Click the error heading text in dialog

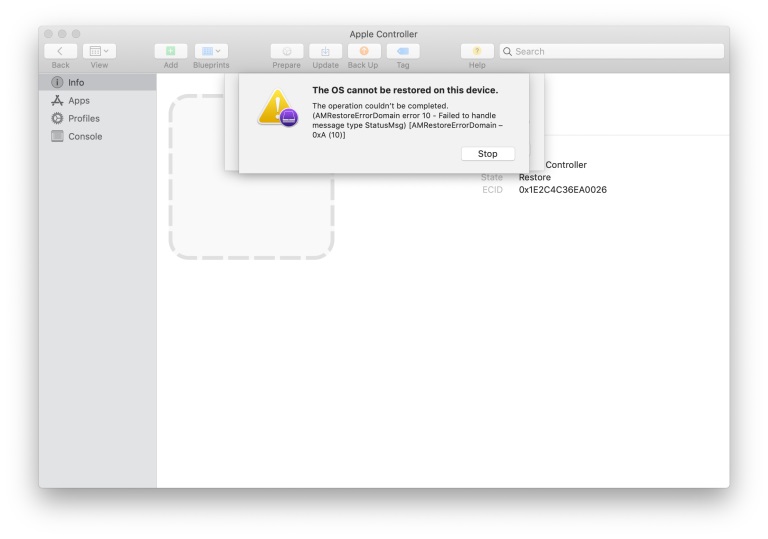click(405, 90)
